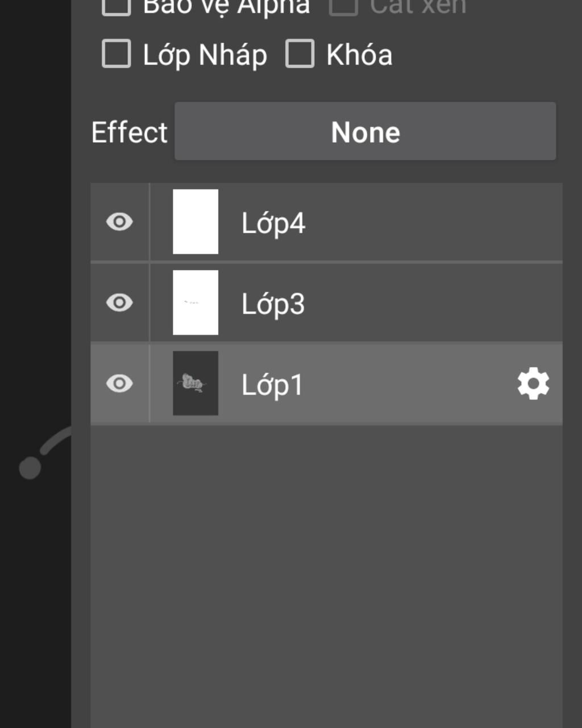Select the Lớp4 layer thumbnail

(x=196, y=222)
